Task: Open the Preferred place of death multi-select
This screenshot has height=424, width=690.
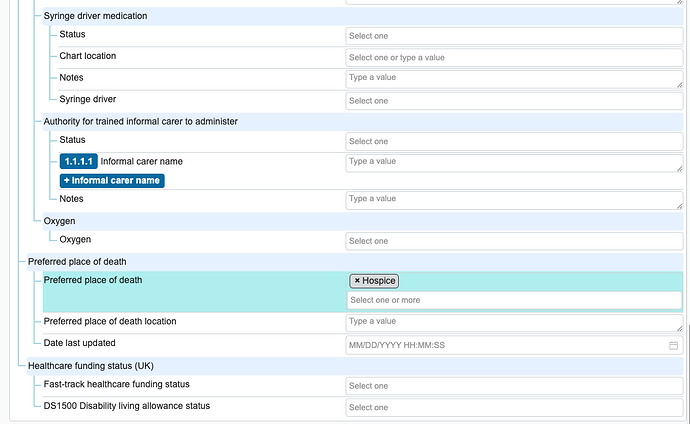Action: coord(514,300)
